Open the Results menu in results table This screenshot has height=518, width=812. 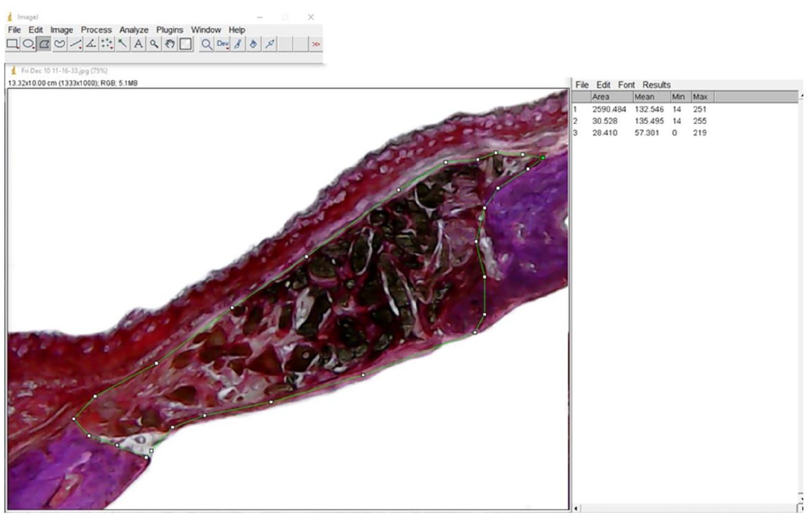656,85
